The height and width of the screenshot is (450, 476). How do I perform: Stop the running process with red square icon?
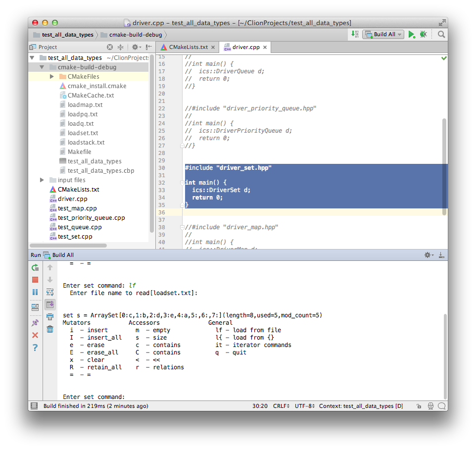pos(35,280)
